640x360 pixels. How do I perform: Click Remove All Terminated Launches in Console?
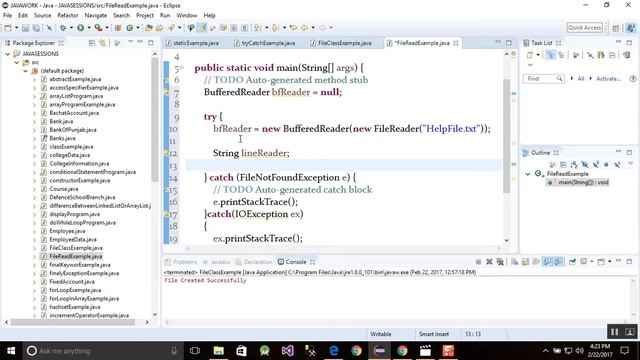500,262
